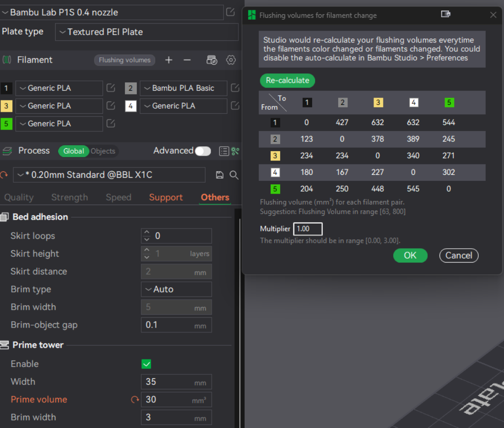Click the Prime tower Width field
The width and height of the screenshot is (504, 428).
click(x=177, y=382)
